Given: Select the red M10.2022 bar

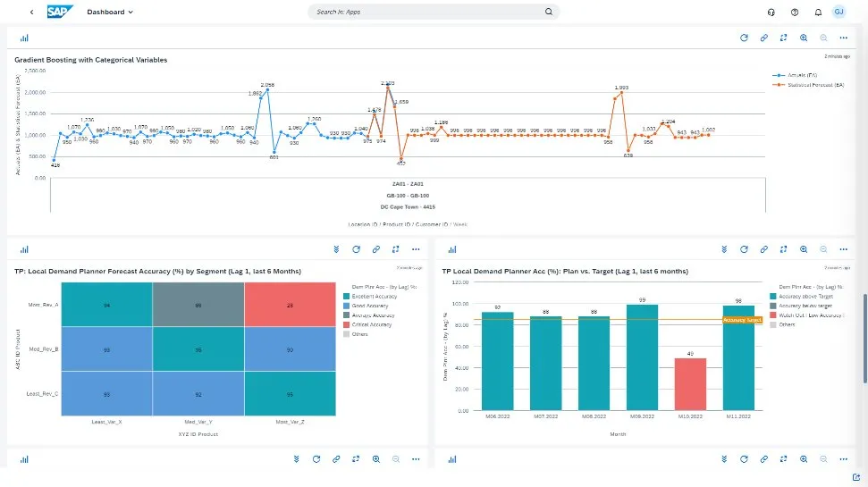Looking at the screenshot, I should pyautogui.click(x=690, y=384).
